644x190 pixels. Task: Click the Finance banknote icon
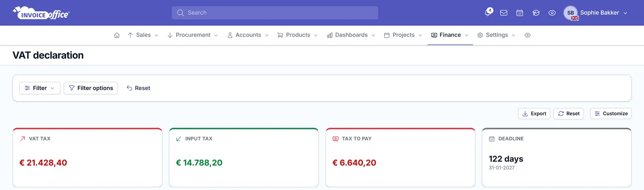[x=434, y=35]
